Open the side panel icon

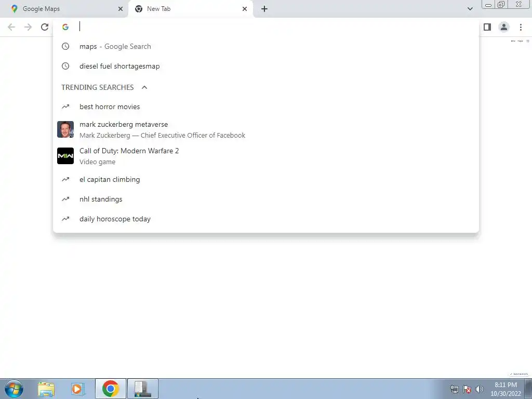coord(487,27)
